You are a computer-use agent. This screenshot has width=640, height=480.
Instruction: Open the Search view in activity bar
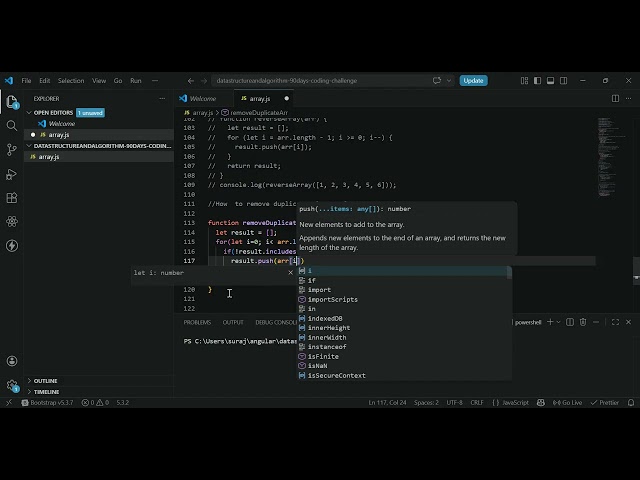pos(12,125)
